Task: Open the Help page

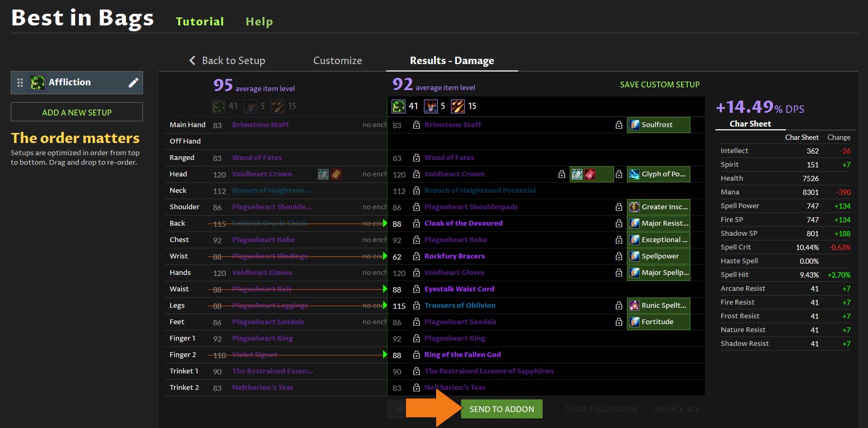Action: 259,22
